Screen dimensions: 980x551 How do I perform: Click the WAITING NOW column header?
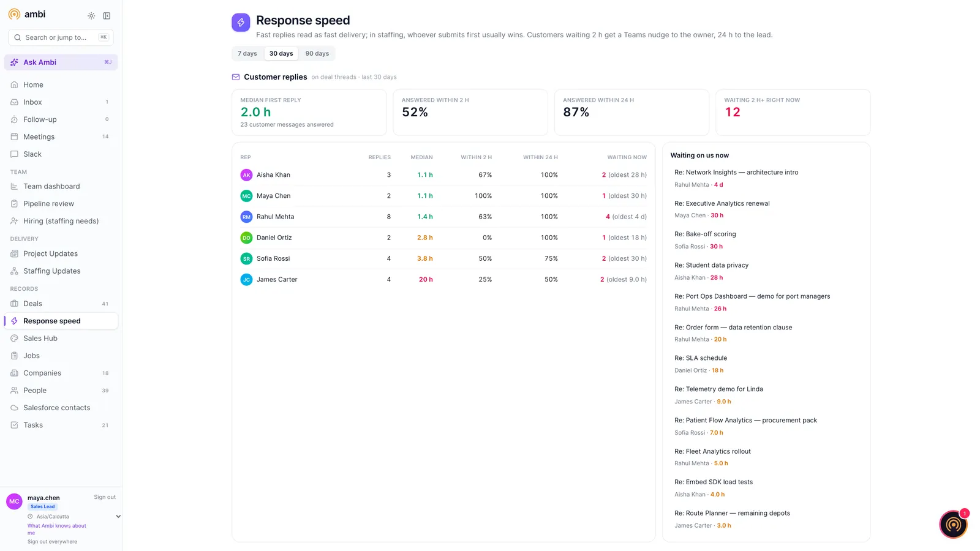(x=627, y=158)
